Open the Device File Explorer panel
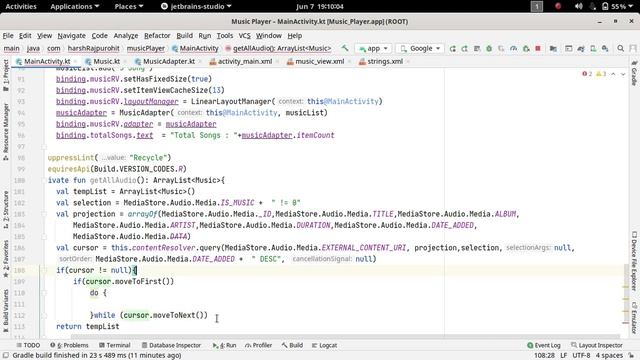 634,261
